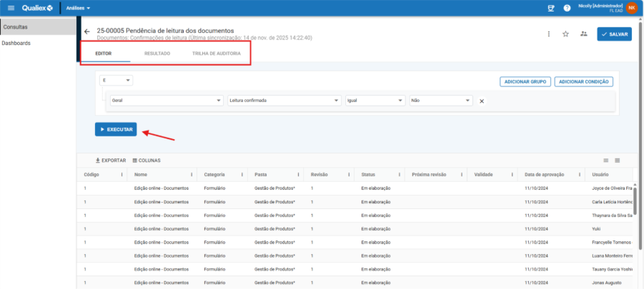Click the Executar button
This screenshot has width=644, height=289.
(116, 129)
